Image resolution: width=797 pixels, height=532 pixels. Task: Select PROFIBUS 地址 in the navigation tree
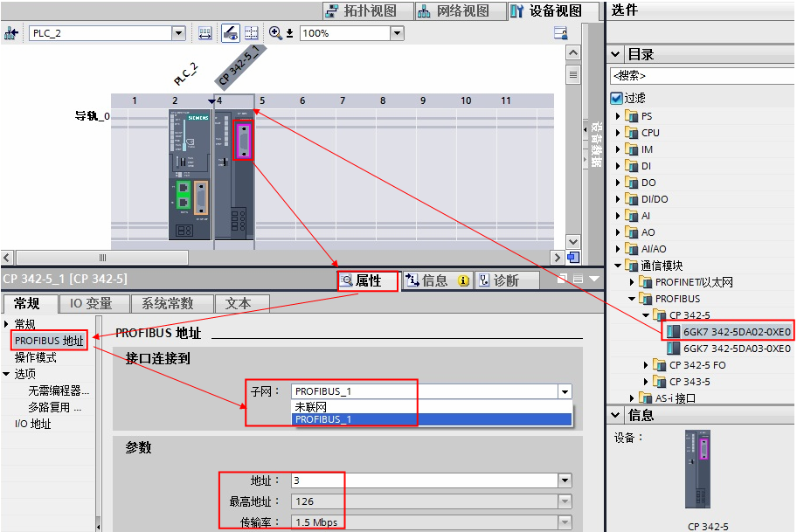click(x=49, y=341)
